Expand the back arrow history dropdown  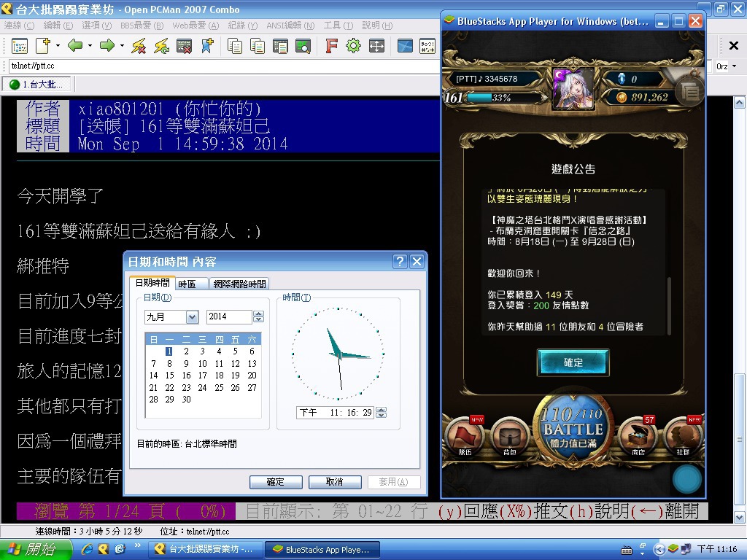[90, 46]
